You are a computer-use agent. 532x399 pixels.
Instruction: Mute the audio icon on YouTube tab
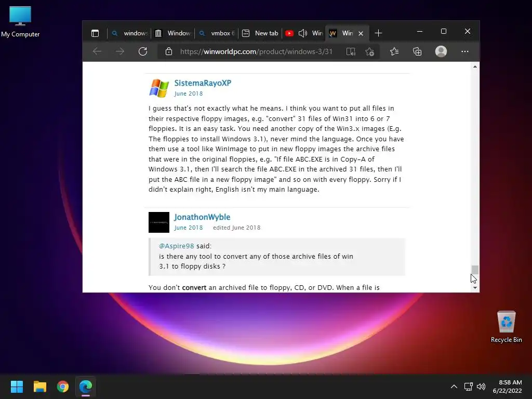click(303, 33)
